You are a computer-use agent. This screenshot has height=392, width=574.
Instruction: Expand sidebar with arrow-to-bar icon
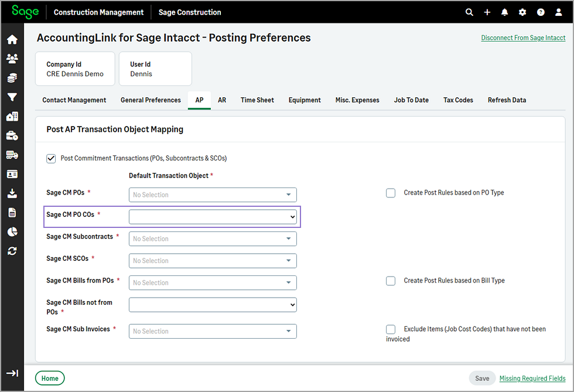click(12, 373)
